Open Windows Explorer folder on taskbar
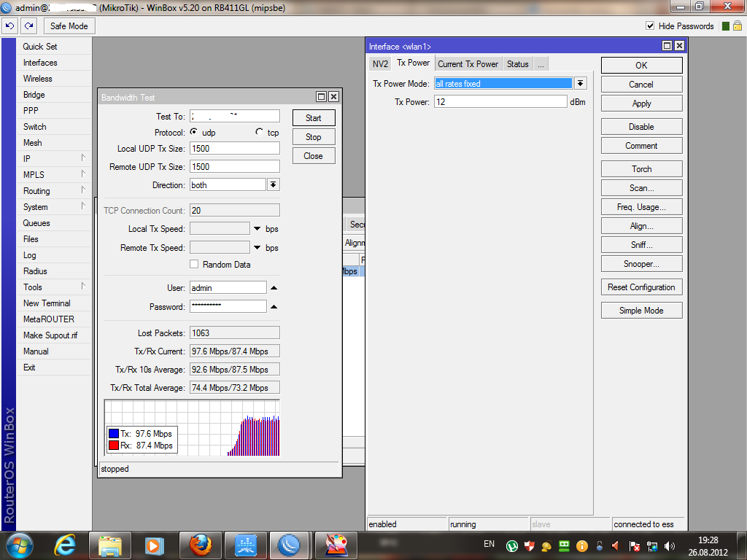The image size is (747, 560). point(109,545)
